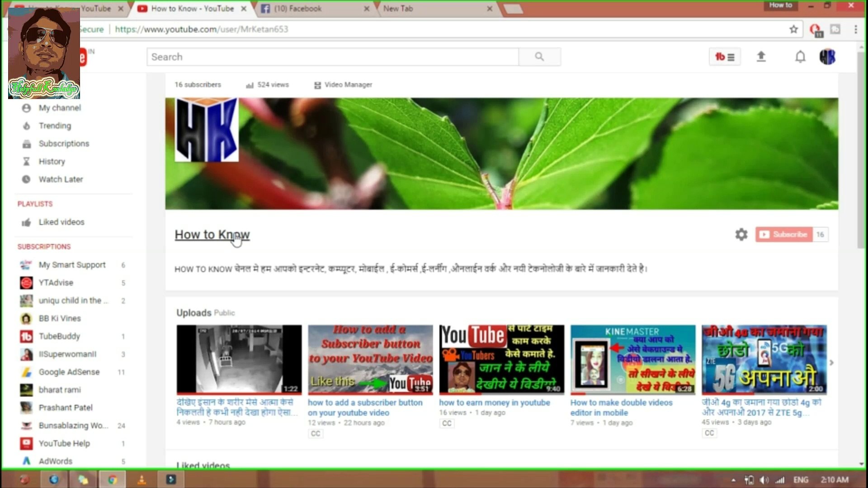The width and height of the screenshot is (868, 488).
Task: Show hidden system tray icons
Action: [733, 480]
